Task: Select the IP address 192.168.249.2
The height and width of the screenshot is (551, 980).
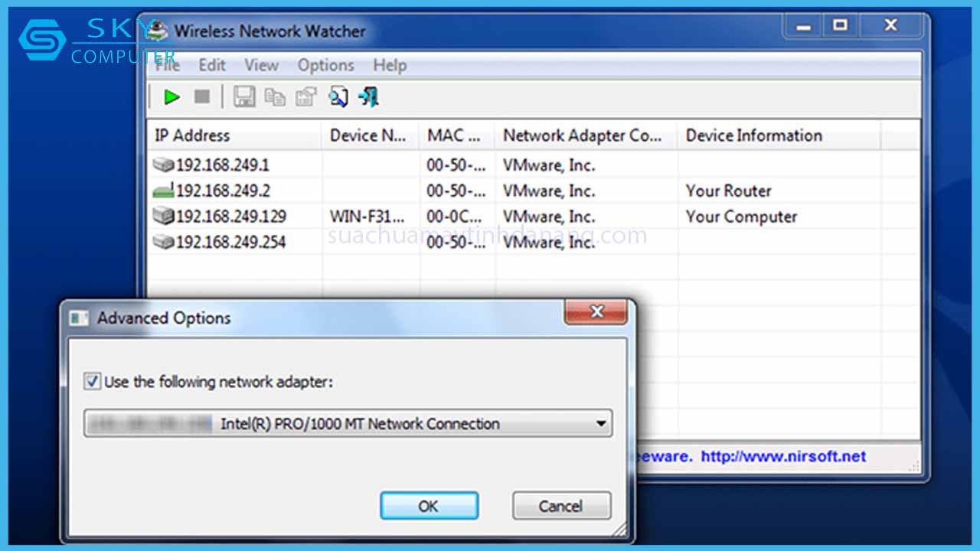Action: tap(223, 191)
